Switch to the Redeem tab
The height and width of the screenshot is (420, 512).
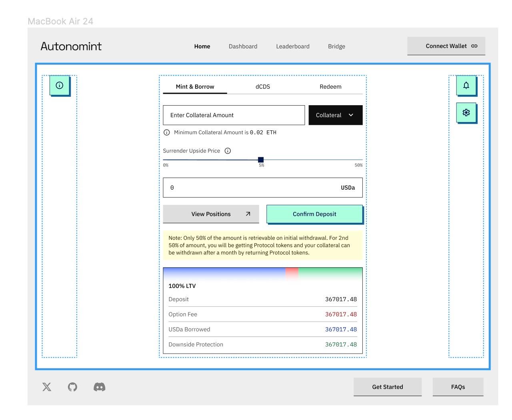point(330,87)
